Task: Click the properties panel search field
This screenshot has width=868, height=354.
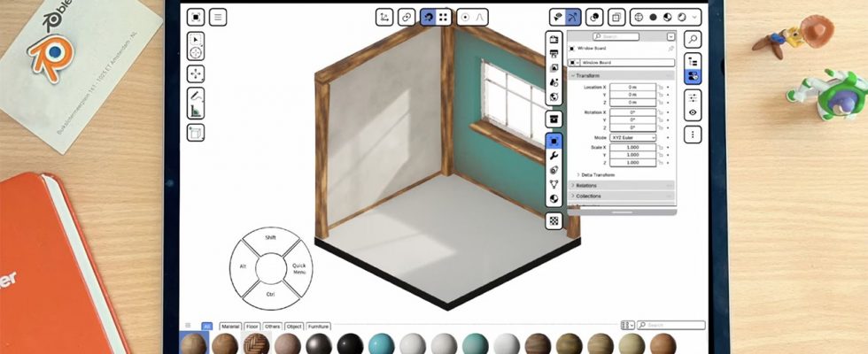Action: (616, 36)
